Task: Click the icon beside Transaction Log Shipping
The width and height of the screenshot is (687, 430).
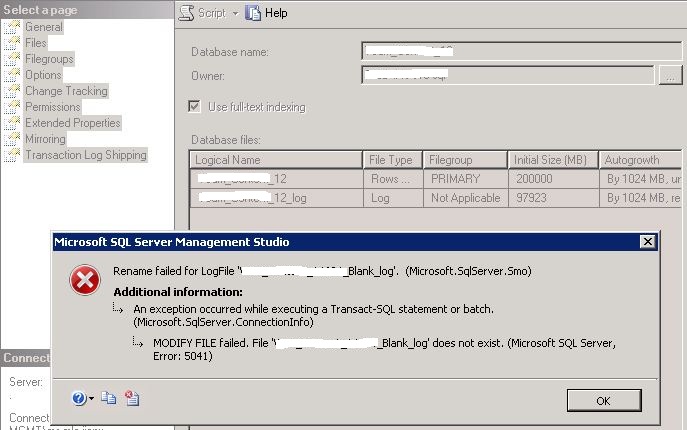Action: [12, 155]
